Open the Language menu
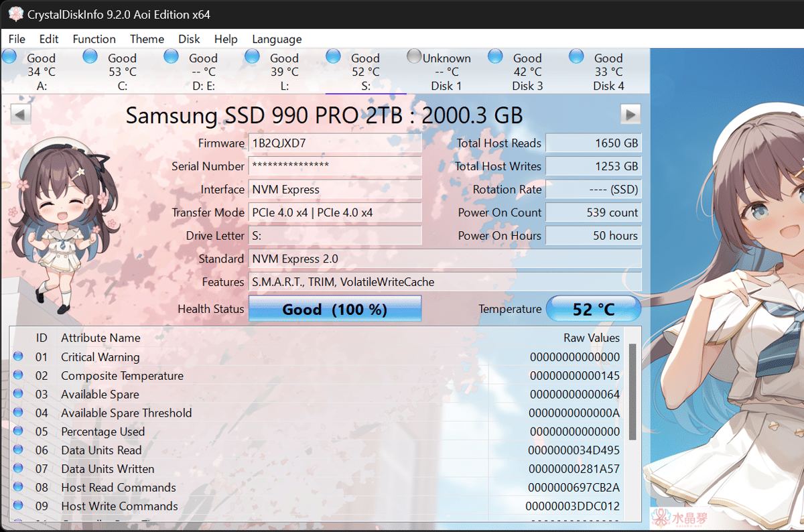The image size is (804, 532). (x=277, y=39)
